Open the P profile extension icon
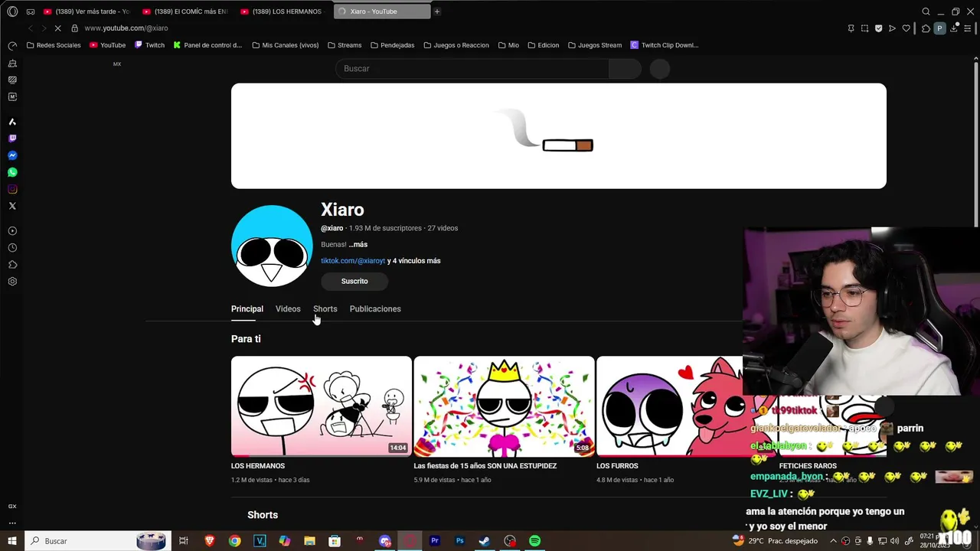 (939, 28)
